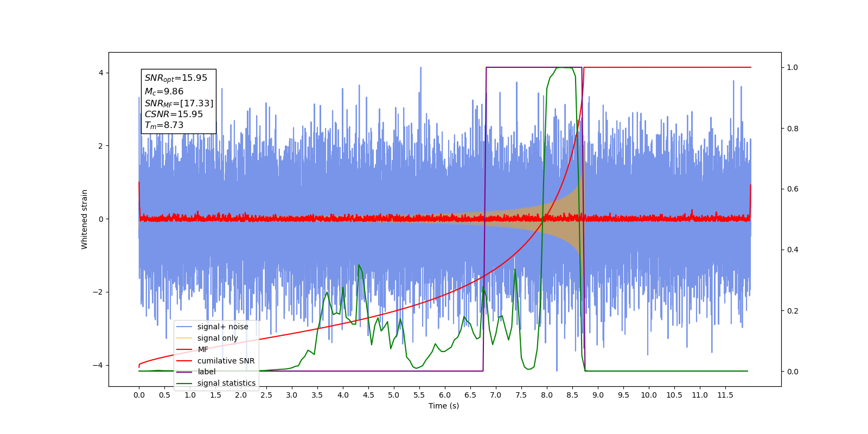Click the 5.0 tick on time axis
868x434 pixels.
click(x=394, y=395)
